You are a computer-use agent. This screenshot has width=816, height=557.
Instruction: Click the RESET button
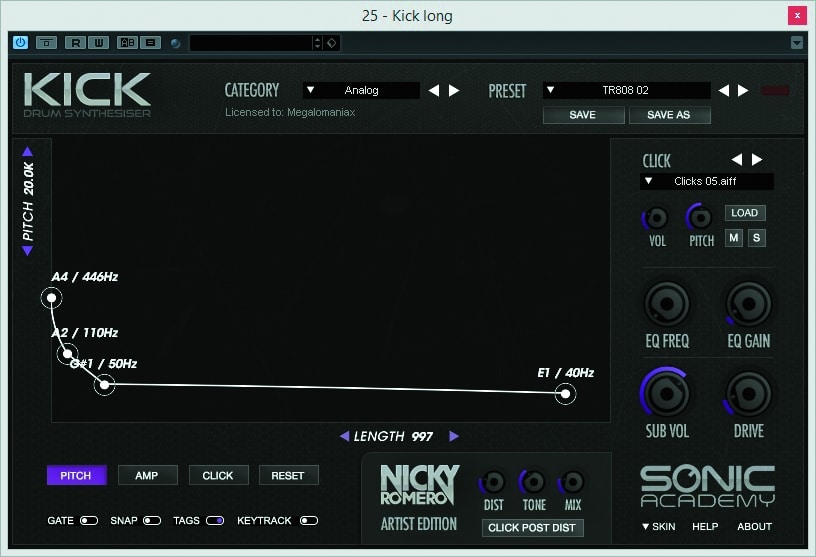[288, 475]
